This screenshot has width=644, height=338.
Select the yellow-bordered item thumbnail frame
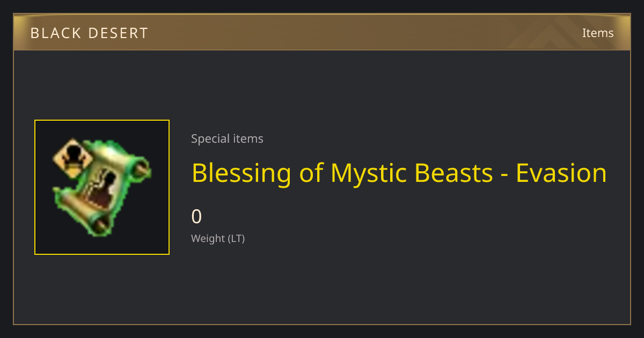click(102, 187)
